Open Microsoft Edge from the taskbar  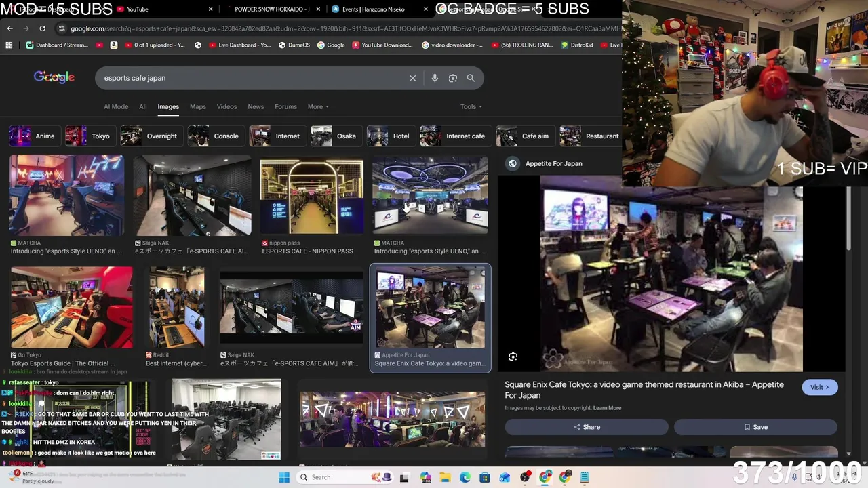(465, 477)
